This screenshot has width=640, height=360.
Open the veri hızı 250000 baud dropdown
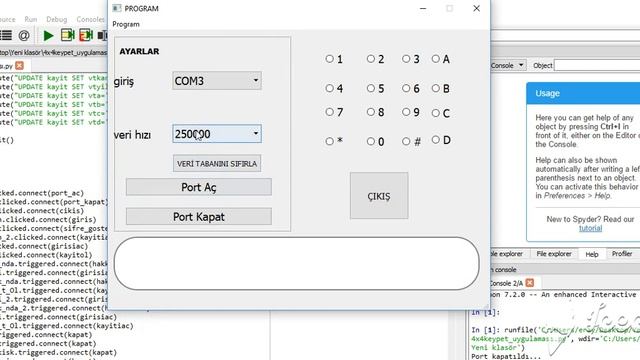point(217,134)
